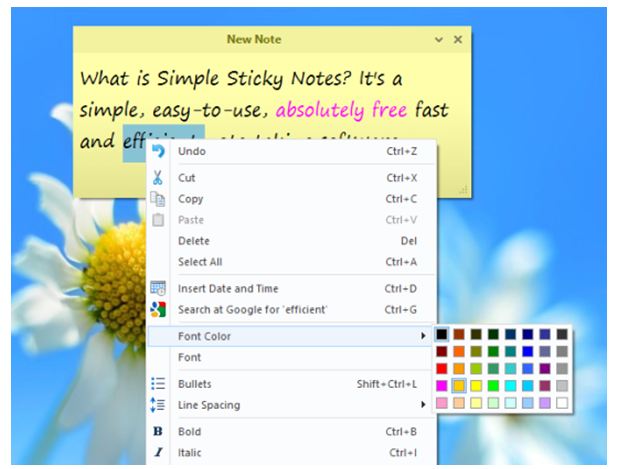Expand the Font Color submenu arrow

coord(423,336)
